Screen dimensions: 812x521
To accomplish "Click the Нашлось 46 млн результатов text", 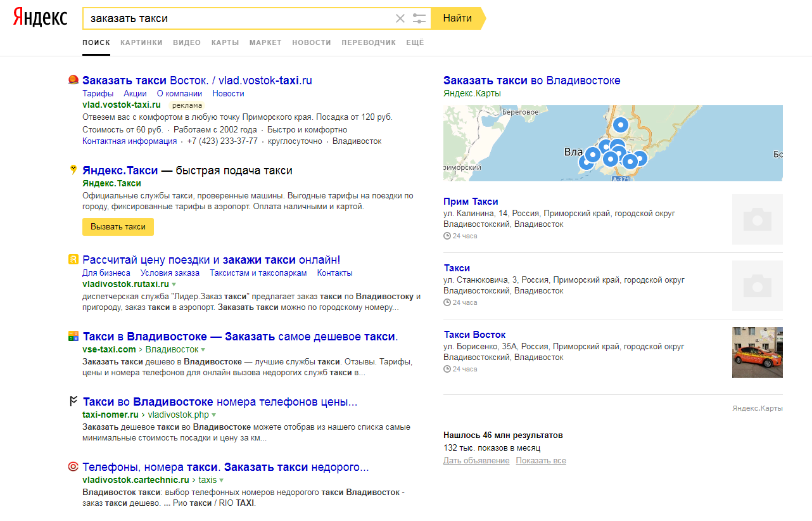I will tap(503, 435).
